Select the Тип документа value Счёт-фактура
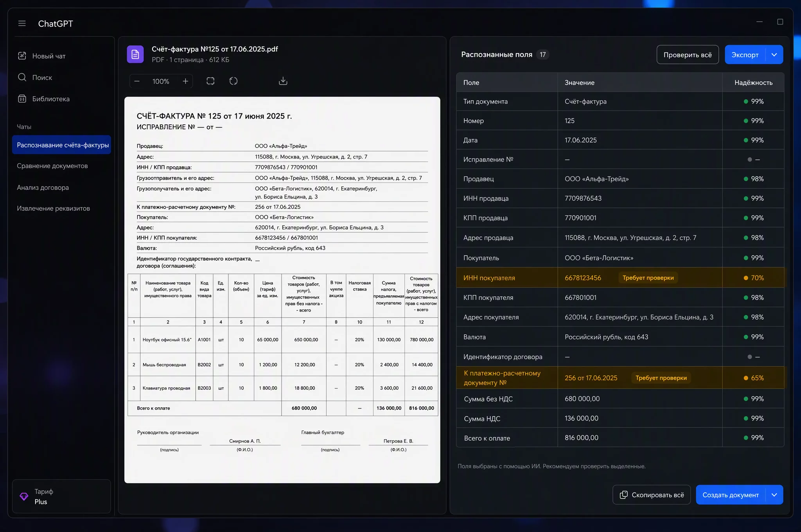This screenshot has height=532, width=801. click(x=585, y=101)
